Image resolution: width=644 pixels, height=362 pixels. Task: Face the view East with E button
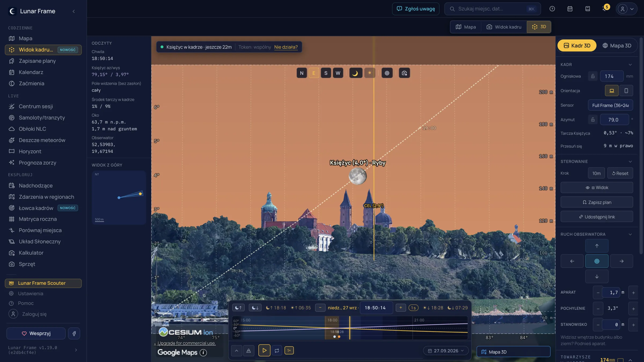314,73
